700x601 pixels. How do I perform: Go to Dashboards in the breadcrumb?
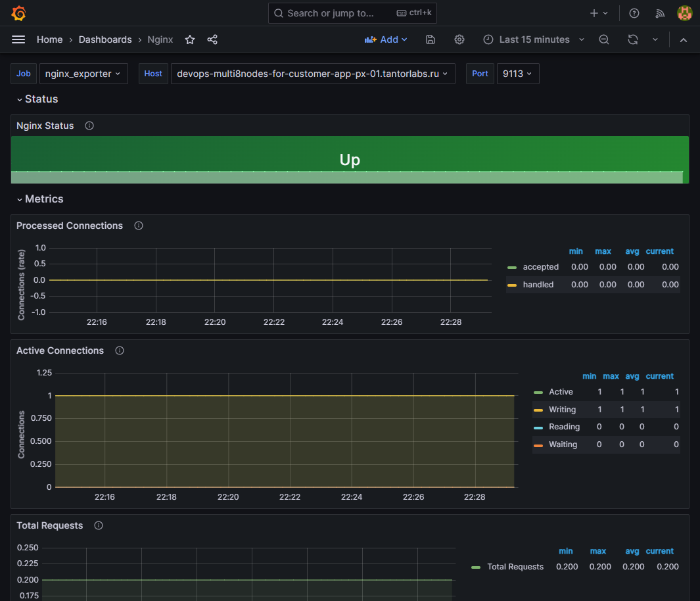pyautogui.click(x=105, y=39)
